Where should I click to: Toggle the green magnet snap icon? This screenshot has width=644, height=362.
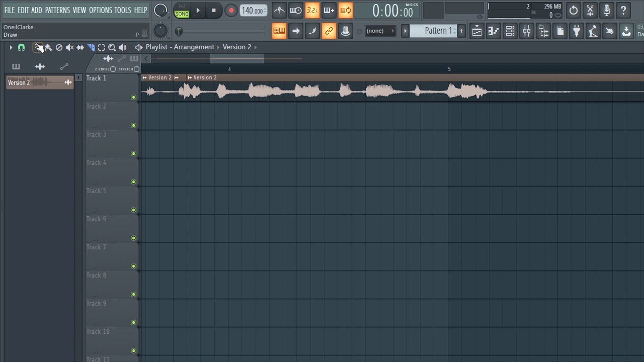[21, 47]
